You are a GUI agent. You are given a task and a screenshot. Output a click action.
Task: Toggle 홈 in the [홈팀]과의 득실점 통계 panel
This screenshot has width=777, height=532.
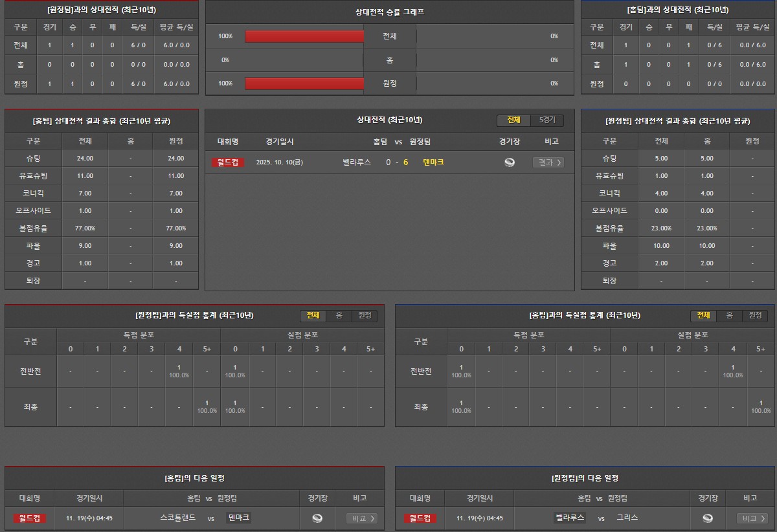tap(729, 315)
